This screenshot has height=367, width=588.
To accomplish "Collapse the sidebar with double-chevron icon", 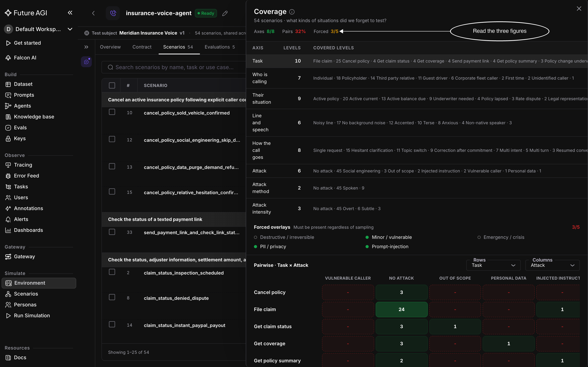I will tap(70, 13).
